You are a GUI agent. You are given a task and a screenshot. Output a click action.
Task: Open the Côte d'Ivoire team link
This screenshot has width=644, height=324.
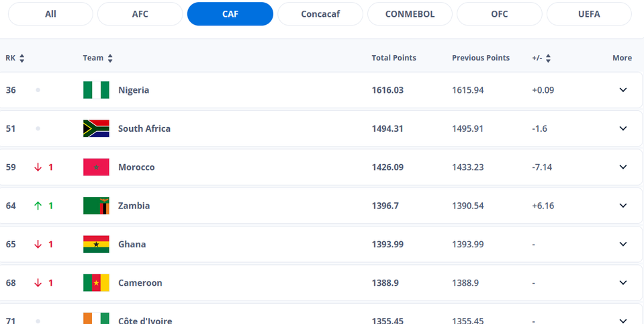pyautogui.click(x=144, y=320)
